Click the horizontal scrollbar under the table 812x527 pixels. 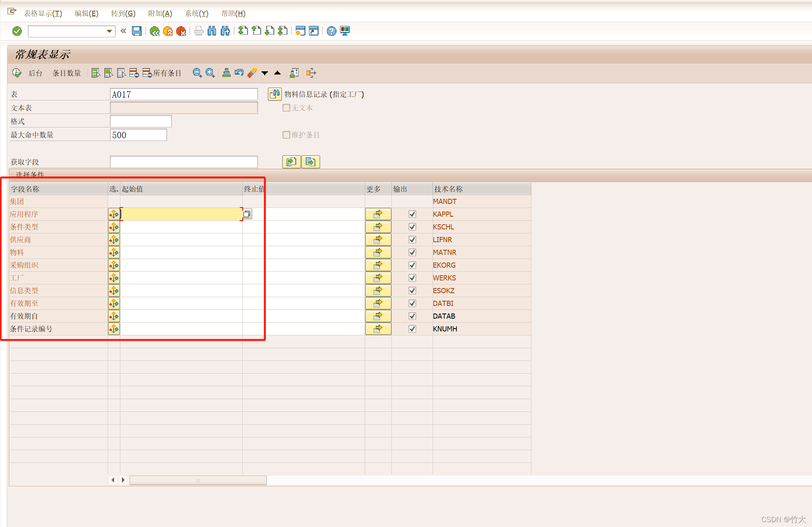[198, 480]
